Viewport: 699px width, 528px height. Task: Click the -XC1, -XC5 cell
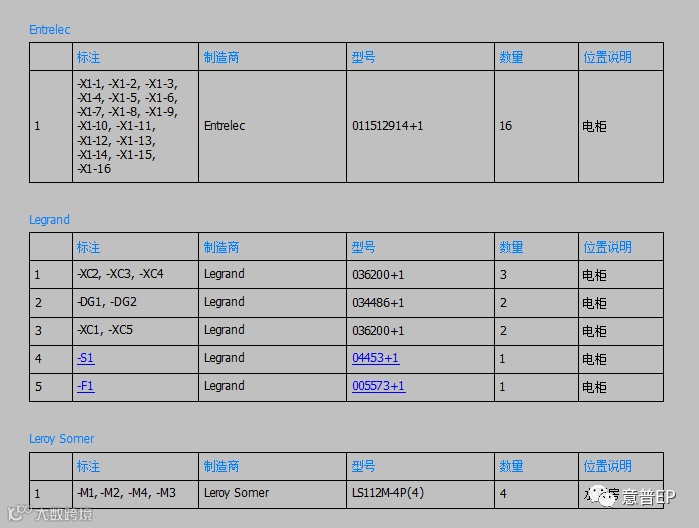coord(136,330)
